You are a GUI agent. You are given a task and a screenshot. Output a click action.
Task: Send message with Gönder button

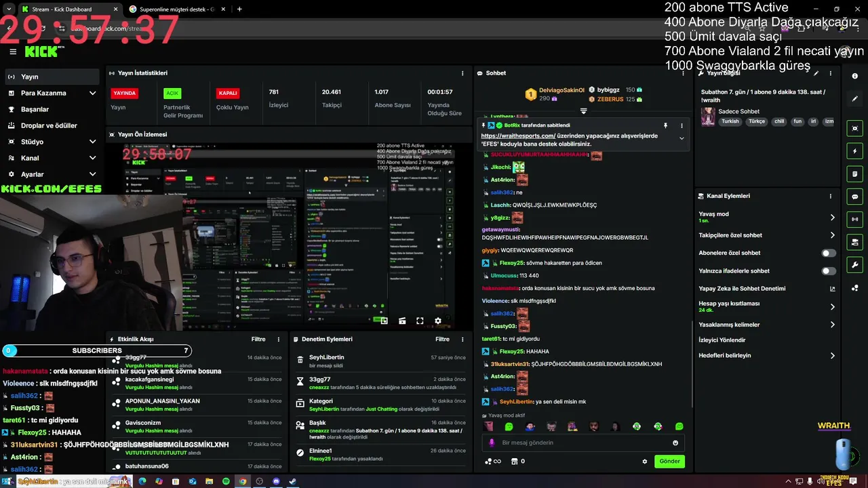[669, 462]
